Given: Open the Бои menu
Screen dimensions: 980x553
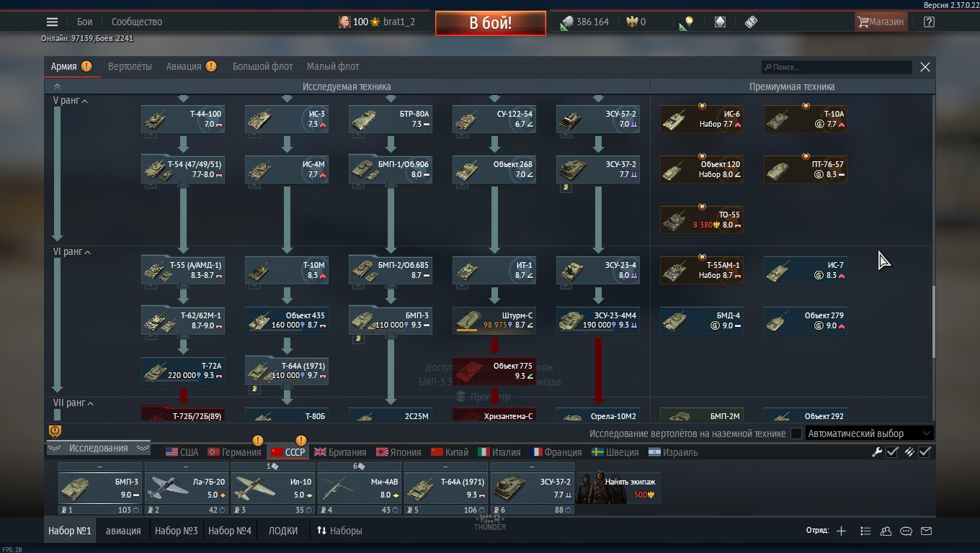Looking at the screenshot, I should 85,22.
